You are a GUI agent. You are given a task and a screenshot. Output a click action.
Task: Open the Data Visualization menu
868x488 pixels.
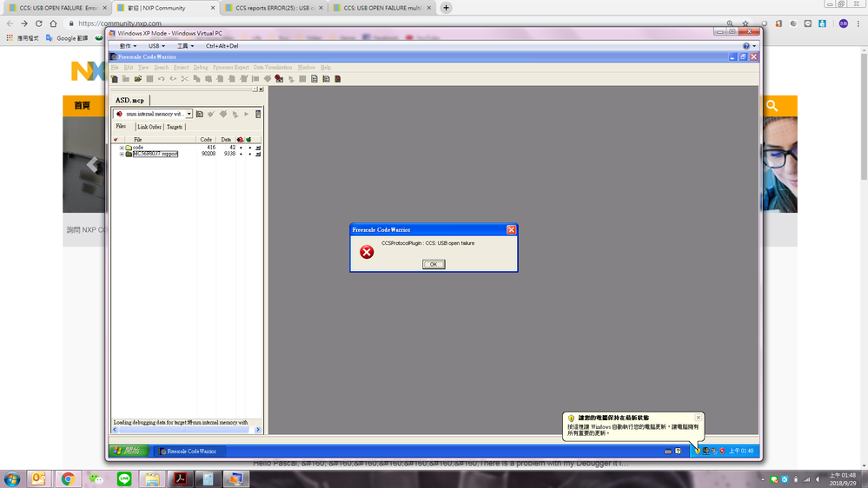pos(273,68)
